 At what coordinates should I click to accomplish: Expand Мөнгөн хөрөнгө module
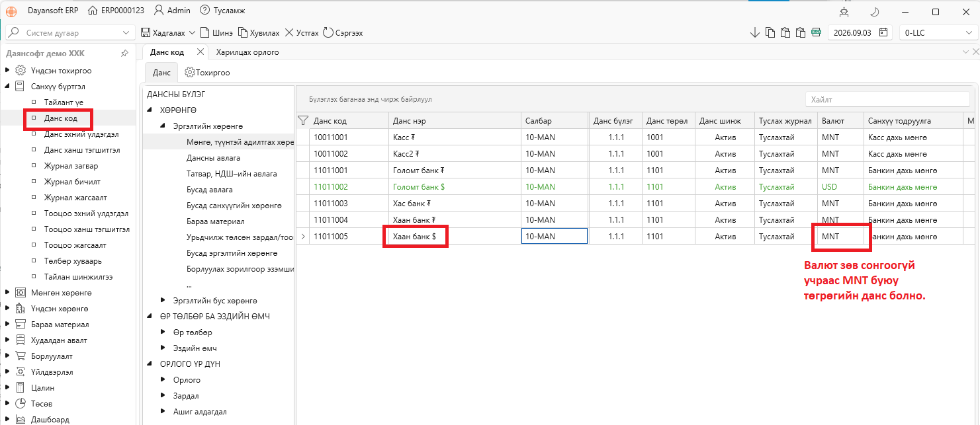[8, 292]
